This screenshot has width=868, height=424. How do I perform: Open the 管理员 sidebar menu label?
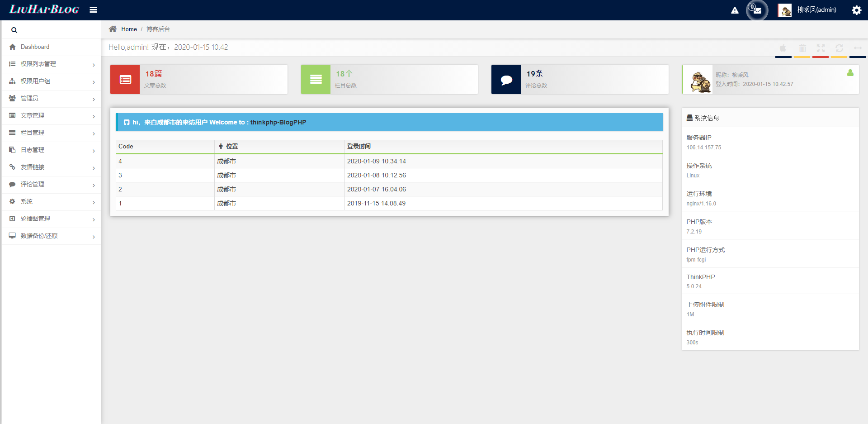(29, 99)
